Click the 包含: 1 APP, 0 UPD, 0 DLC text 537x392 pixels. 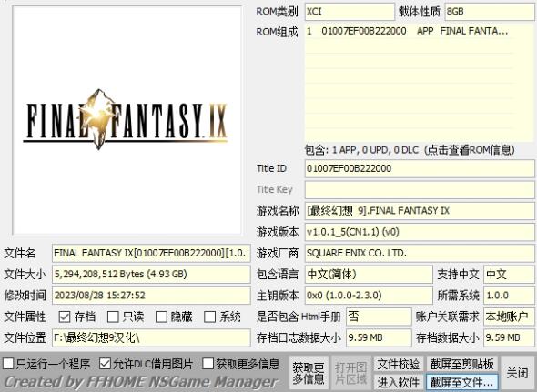coord(361,150)
